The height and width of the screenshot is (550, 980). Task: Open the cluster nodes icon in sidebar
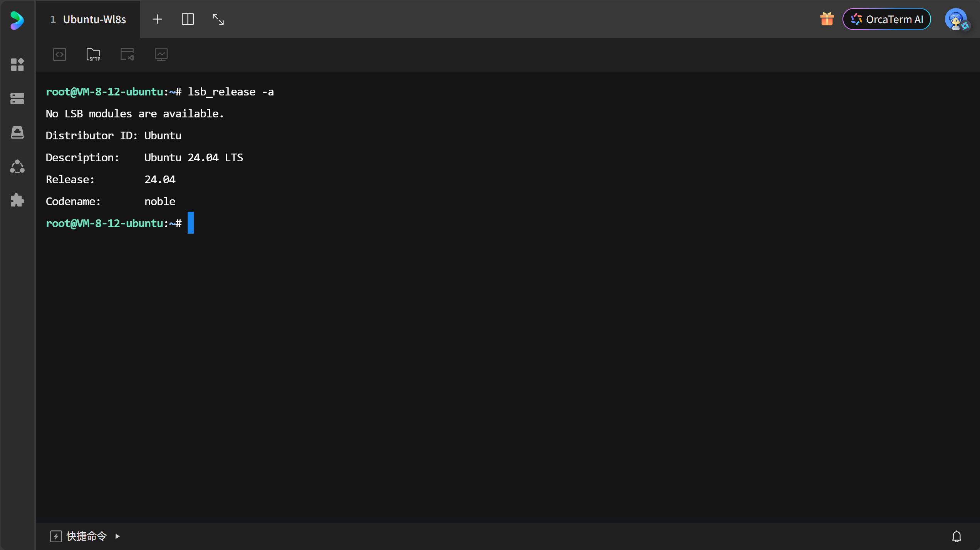click(x=17, y=167)
